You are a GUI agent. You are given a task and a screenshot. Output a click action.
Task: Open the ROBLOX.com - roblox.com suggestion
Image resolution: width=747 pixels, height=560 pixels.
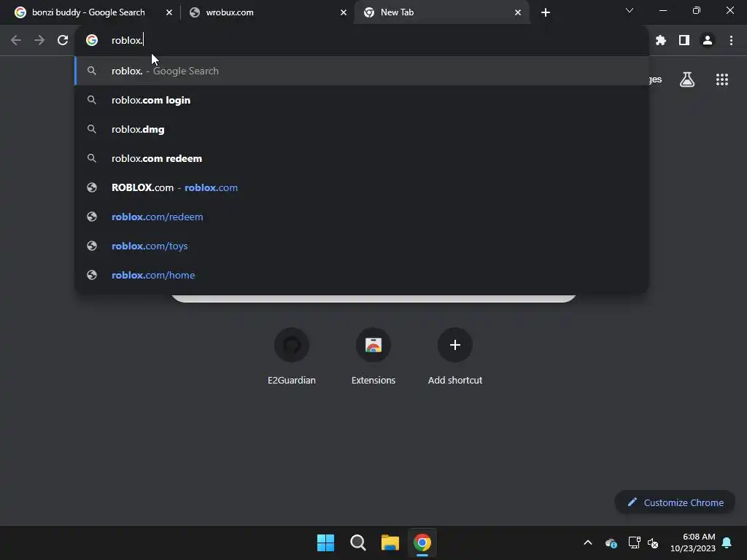(x=362, y=187)
